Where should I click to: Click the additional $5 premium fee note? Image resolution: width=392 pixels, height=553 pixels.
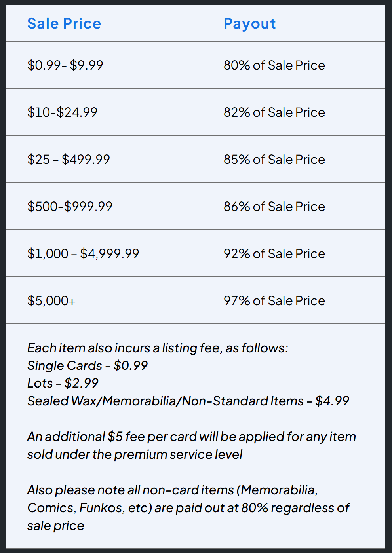[x=191, y=445]
